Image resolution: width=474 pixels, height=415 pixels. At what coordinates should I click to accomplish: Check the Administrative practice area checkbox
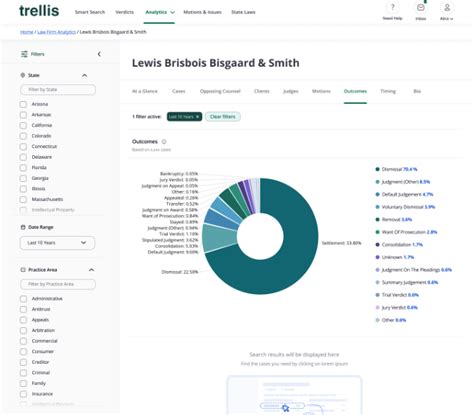tap(23, 299)
